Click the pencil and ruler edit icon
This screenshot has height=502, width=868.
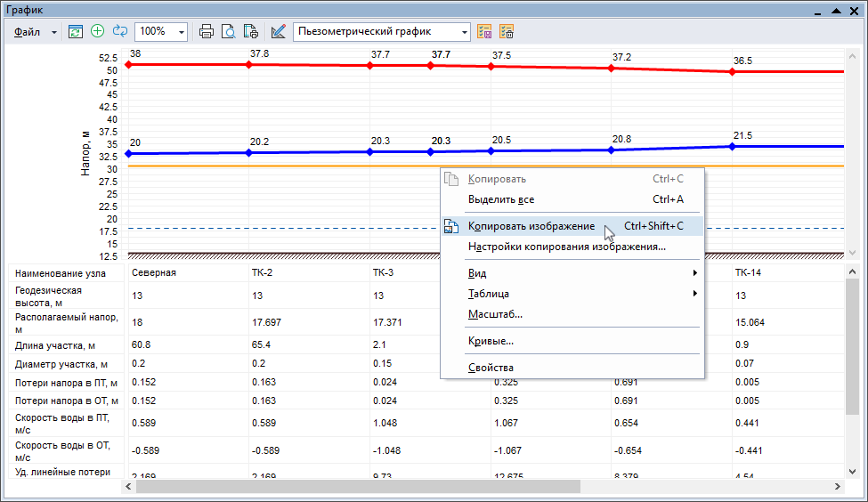pos(279,31)
